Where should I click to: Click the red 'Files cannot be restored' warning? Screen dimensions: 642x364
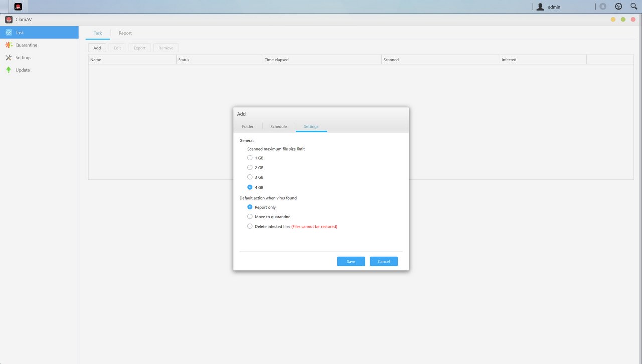coord(314,227)
